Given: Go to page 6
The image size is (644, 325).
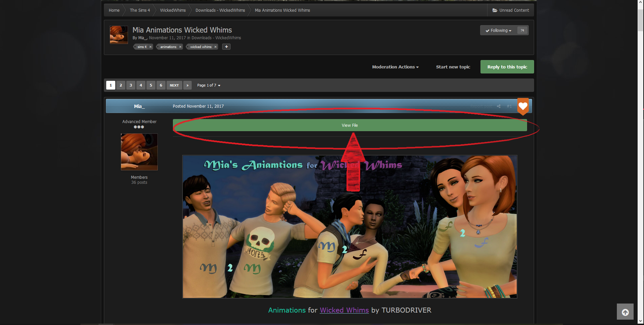Looking at the screenshot, I should [161, 85].
